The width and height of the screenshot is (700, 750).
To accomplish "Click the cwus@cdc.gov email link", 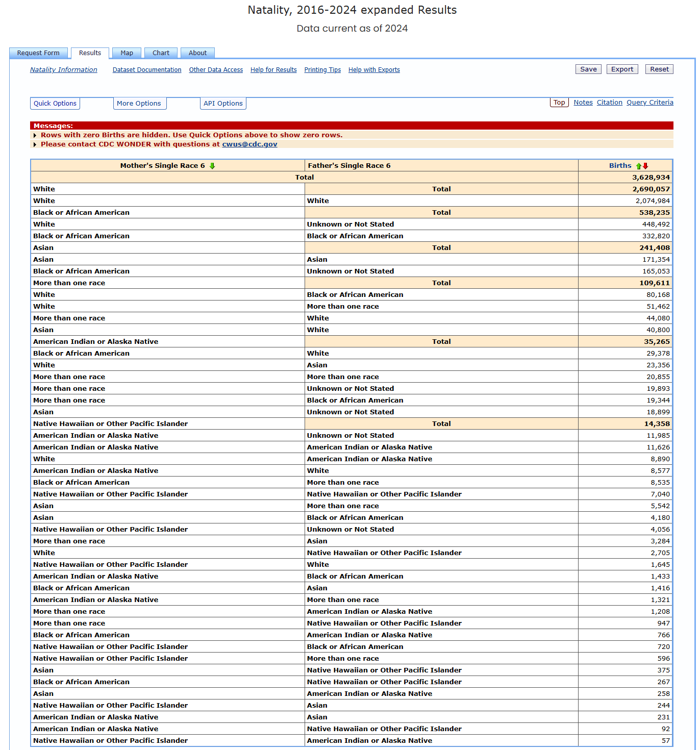I will click(x=249, y=144).
